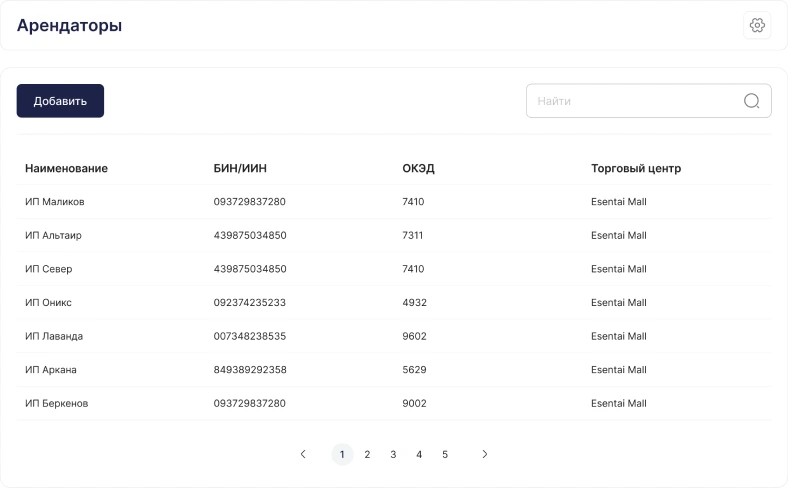788x488 pixels.
Task: Jump to page 3
Action: click(393, 454)
